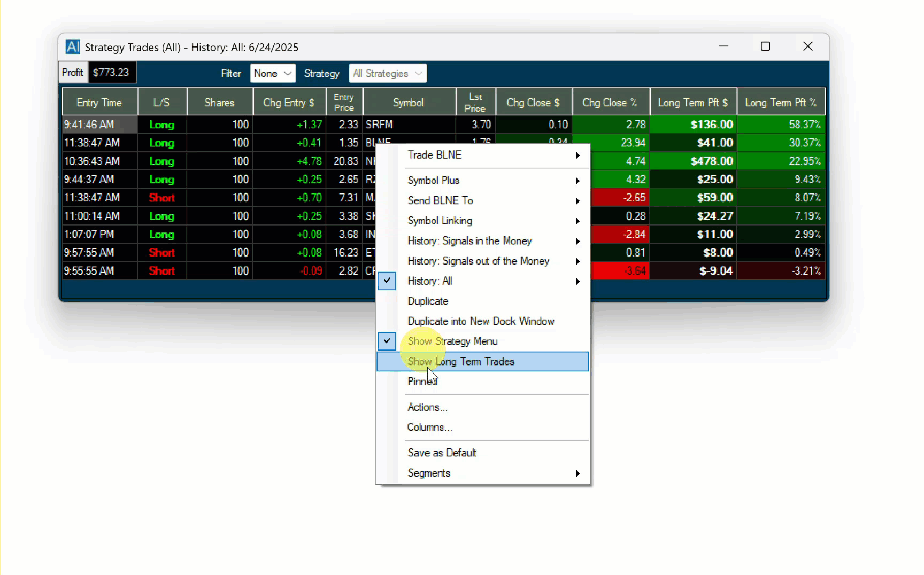
Task: Toggle the History: All checkmark
Action: (x=387, y=281)
